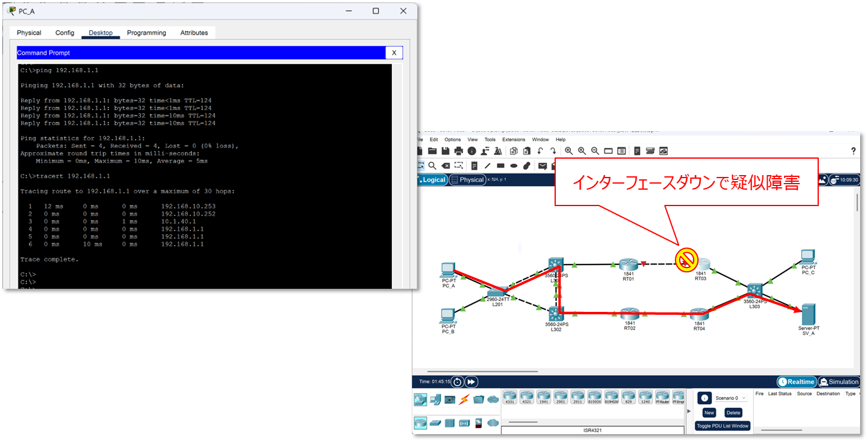This screenshot has height=442, width=868.
Task: Open the Scenario 0 dropdown
Action: (731, 398)
